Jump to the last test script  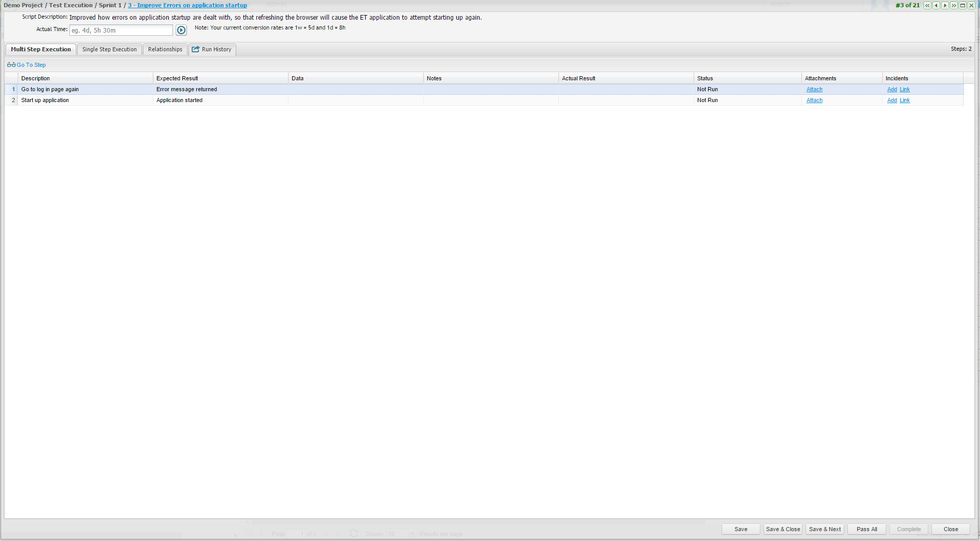(x=954, y=6)
